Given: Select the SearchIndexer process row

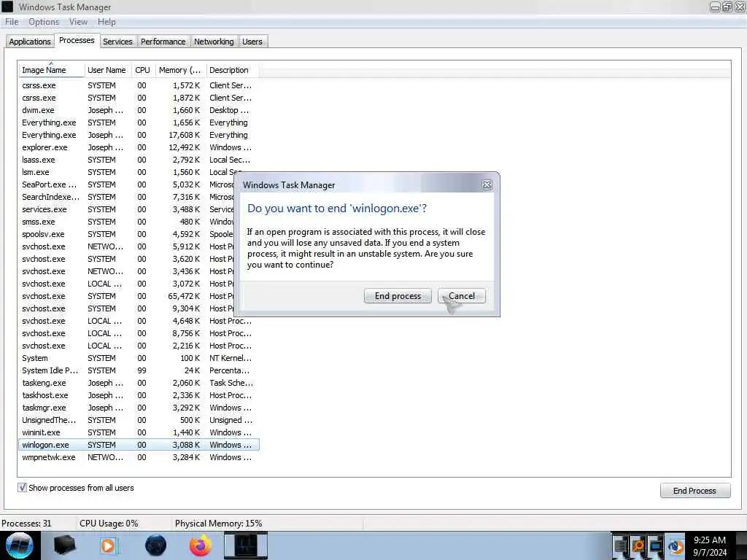Looking at the screenshot, I should (126, 197).
